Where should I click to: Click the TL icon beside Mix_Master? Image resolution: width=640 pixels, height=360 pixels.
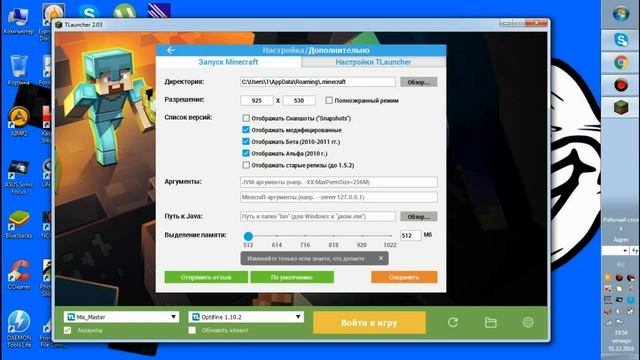71,317
